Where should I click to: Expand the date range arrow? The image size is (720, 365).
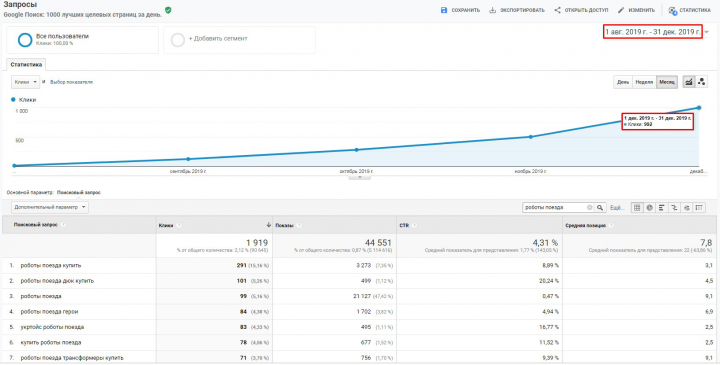(x=707, y=32)
